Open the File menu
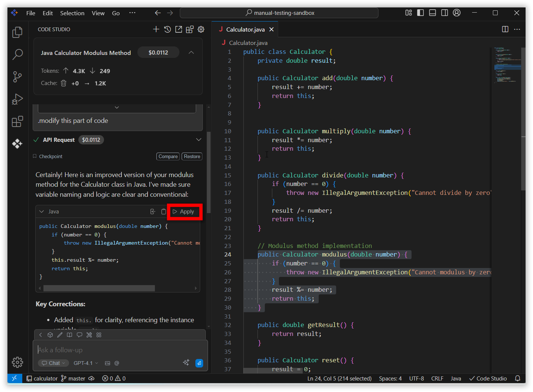Image resolution: width=533 pixels, height=392 pixels. (x=31, y=13)
